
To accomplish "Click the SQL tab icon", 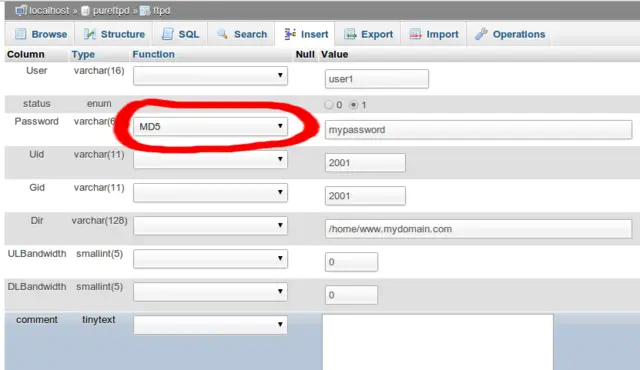I will [167, 34].
